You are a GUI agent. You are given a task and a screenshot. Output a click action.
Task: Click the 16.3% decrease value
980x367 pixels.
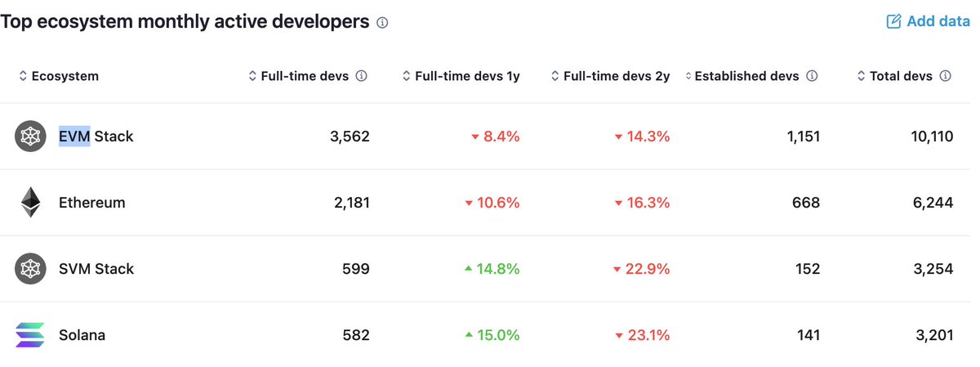[x=643, y=203]
